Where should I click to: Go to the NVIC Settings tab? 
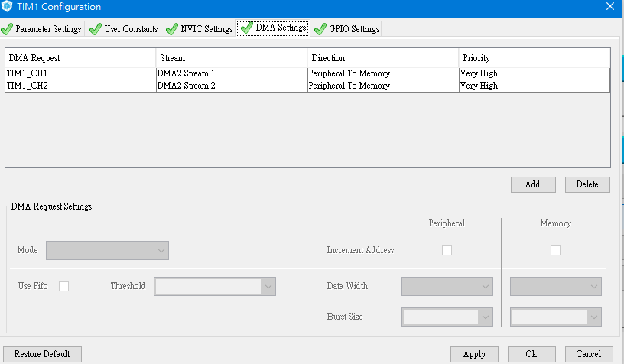coord(200,29)
